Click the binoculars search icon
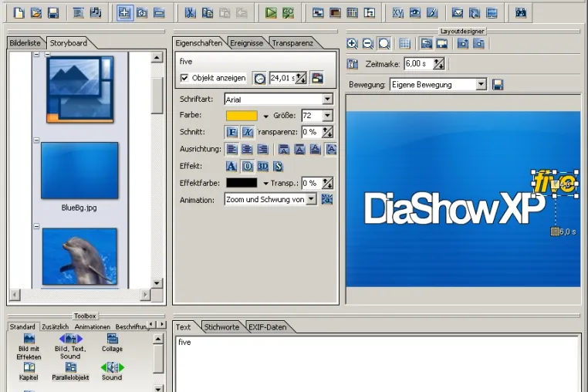 pos(521,13)
